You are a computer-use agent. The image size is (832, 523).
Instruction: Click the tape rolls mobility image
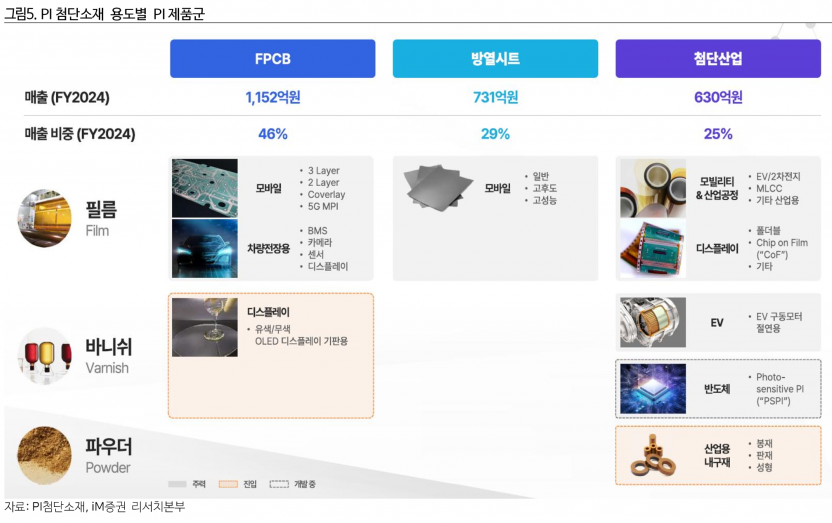[653, 188]
